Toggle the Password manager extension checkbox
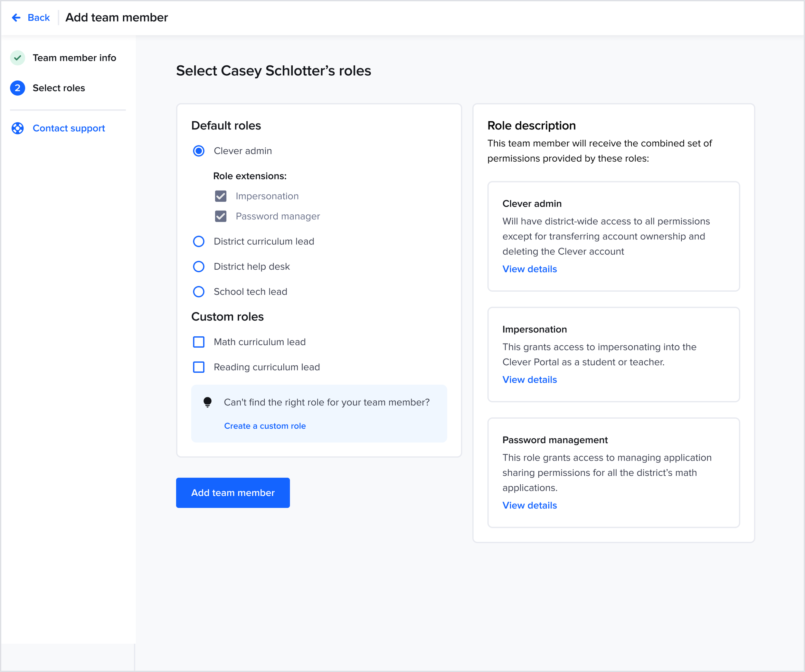 (221, 217)
